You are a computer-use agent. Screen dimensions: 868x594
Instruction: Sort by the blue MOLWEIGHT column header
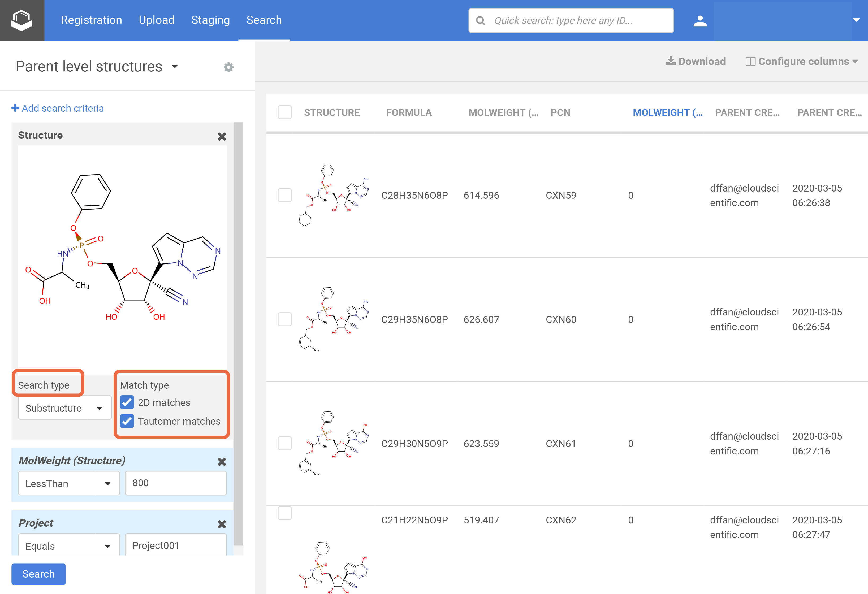click(667, 113)
